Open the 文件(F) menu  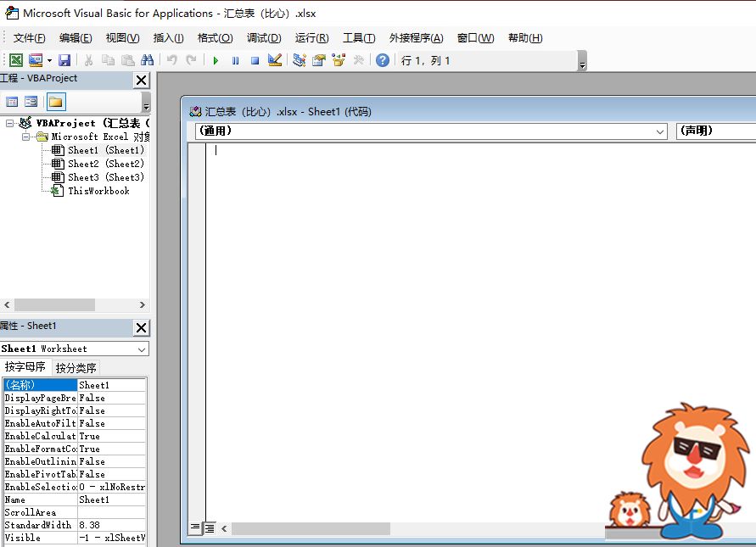pos(29,38)
